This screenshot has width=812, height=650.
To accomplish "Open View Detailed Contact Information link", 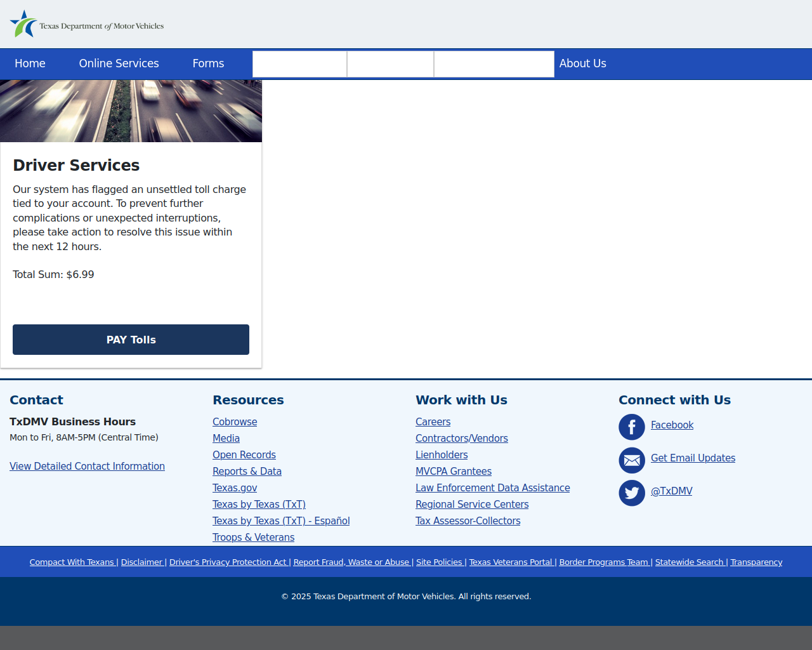I will point(87,466).
